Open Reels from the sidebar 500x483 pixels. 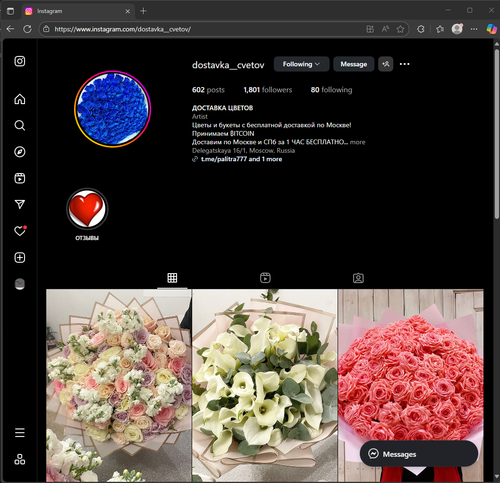pos(20,178)
